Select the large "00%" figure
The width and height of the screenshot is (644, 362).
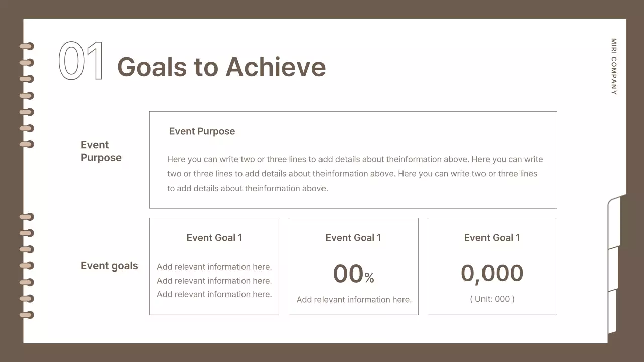click(353, 275)
